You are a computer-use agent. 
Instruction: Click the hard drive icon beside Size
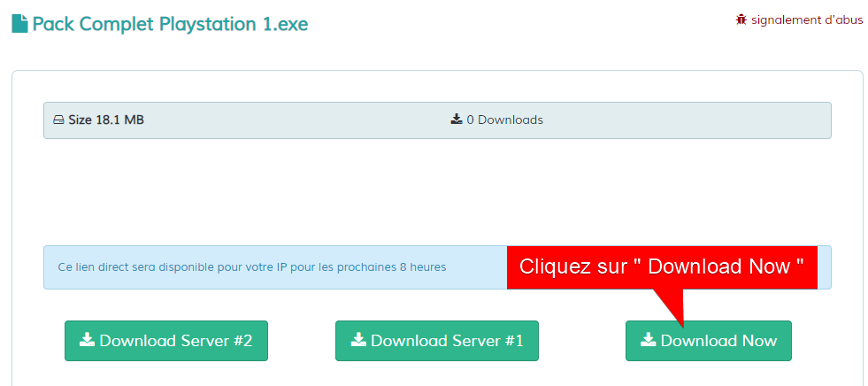coord(58,120)
